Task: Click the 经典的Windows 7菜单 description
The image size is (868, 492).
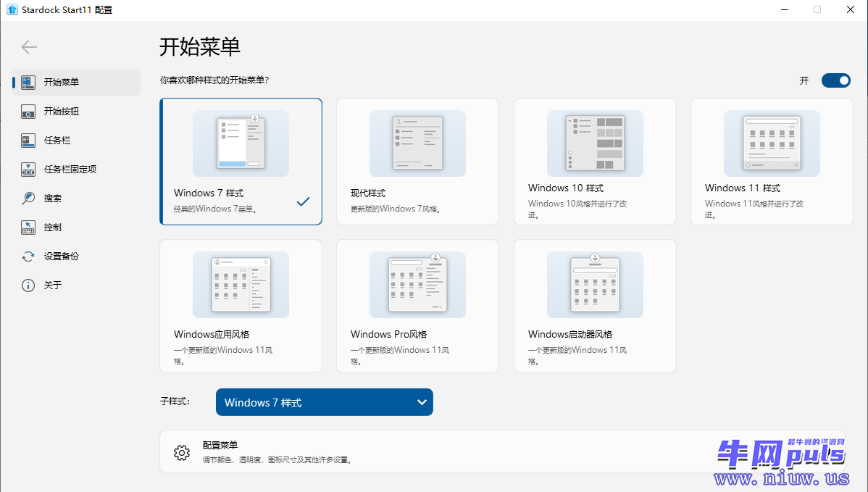Action: [x=214, y=209]
